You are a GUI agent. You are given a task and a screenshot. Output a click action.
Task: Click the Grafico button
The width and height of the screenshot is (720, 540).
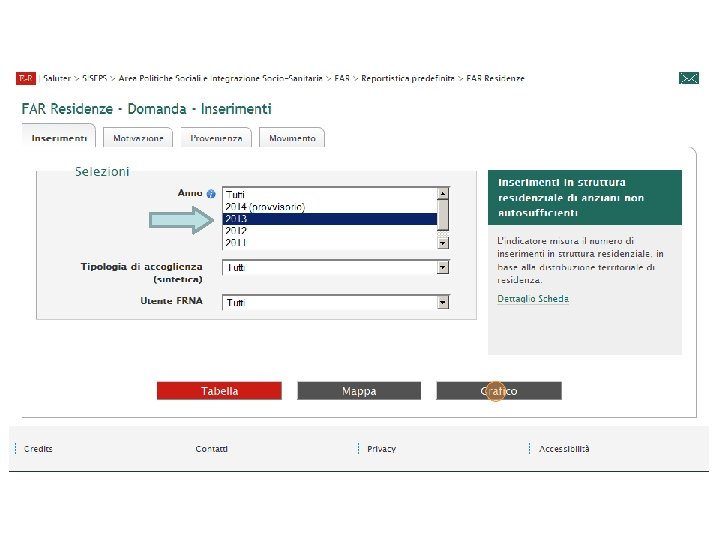click(499, 391)
